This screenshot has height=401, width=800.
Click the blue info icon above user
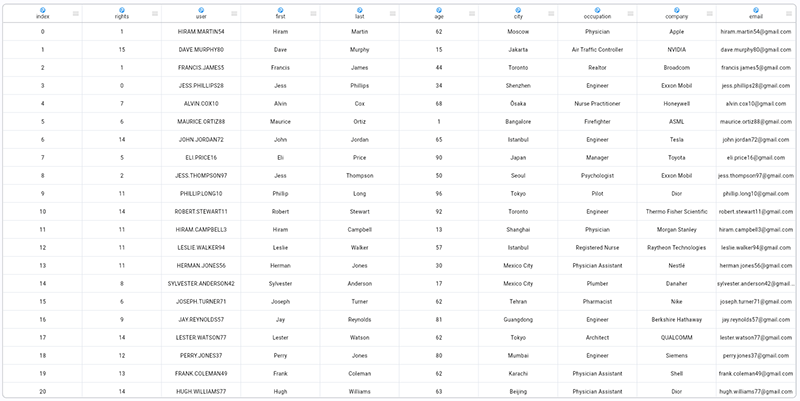click(201, 10)
